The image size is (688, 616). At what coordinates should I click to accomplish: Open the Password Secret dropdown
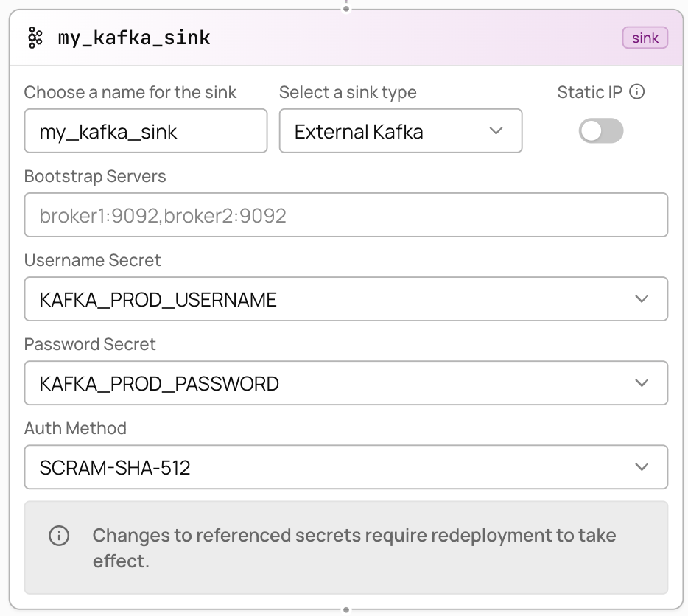[x=345, y=383]
